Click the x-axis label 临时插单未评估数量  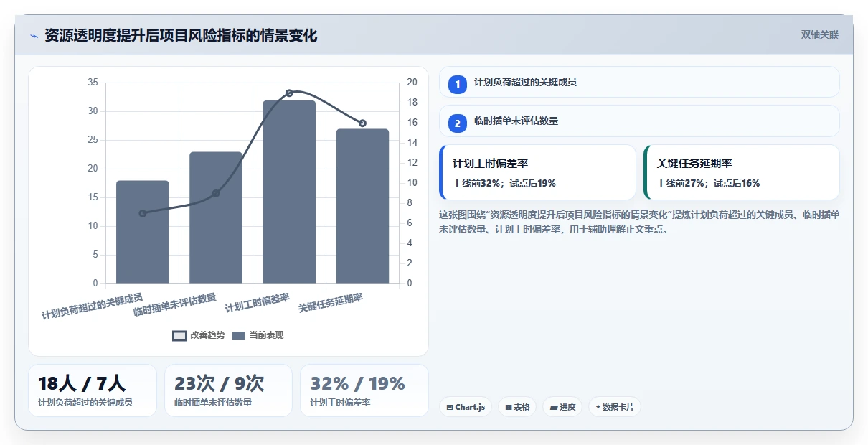pyautogui.click(x=175, y=305)
